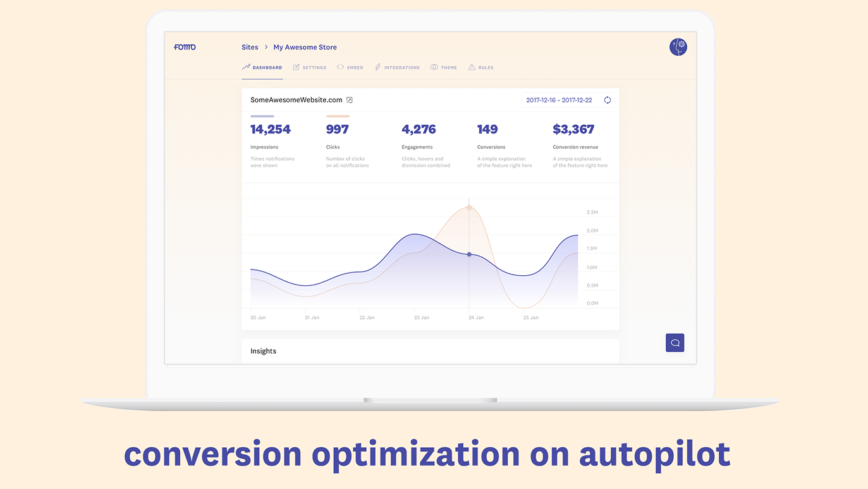Viewport: 868px width, 489px height.
Task: Toggle the purple Impressions series indicator
Action: pos(262,116)
